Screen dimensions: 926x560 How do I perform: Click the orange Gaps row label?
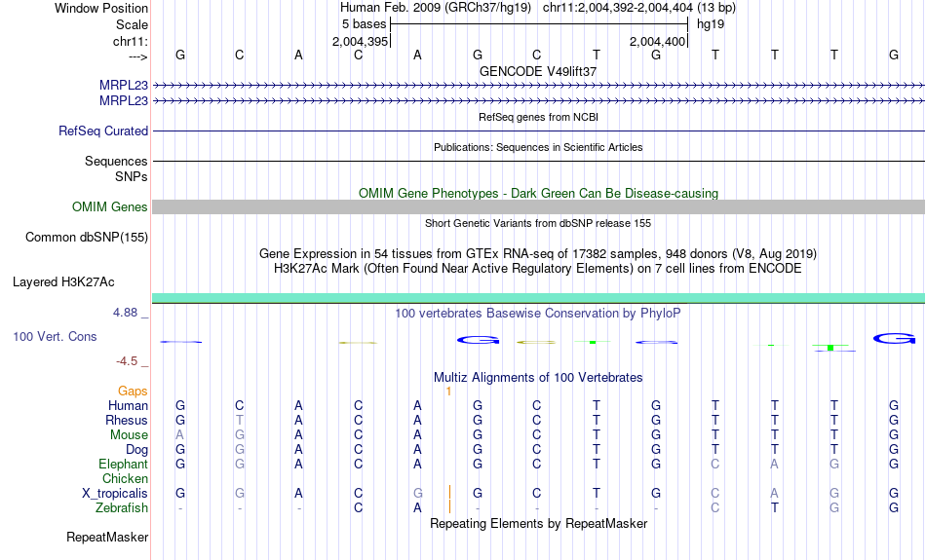133,392
